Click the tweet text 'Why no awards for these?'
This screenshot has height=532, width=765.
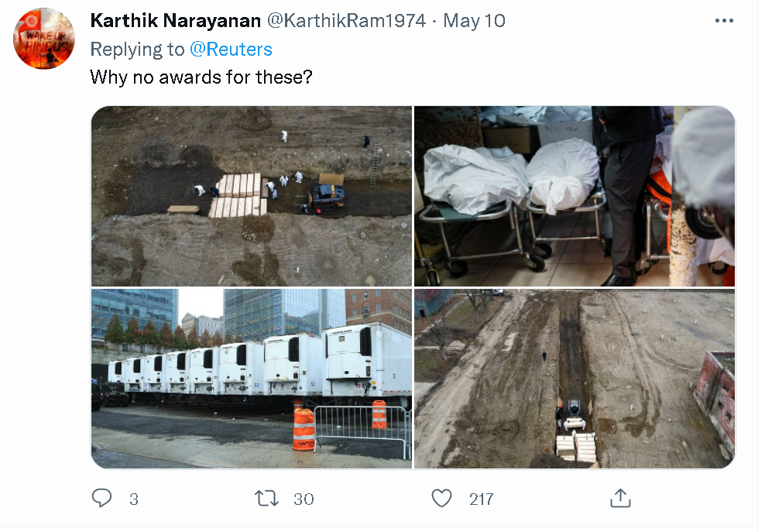201,77
